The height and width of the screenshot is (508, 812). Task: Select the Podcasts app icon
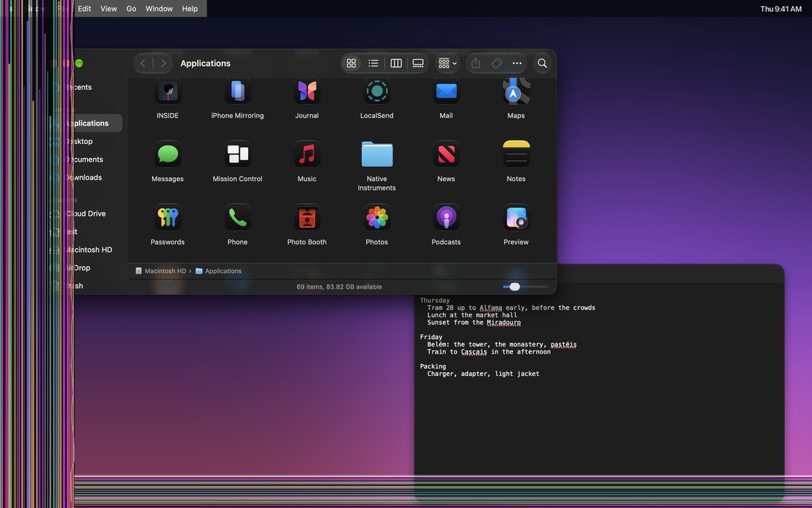pyautogui.click(x=446, y=218)
